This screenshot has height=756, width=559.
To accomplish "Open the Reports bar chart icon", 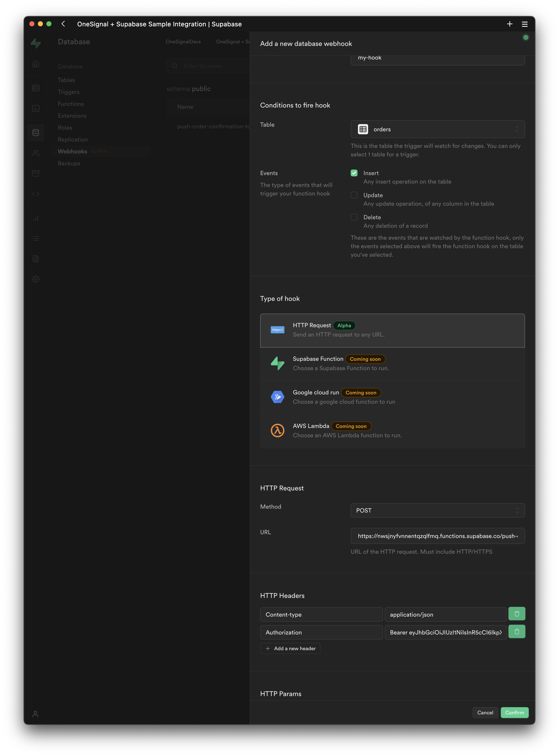I will tap(35, 218).
